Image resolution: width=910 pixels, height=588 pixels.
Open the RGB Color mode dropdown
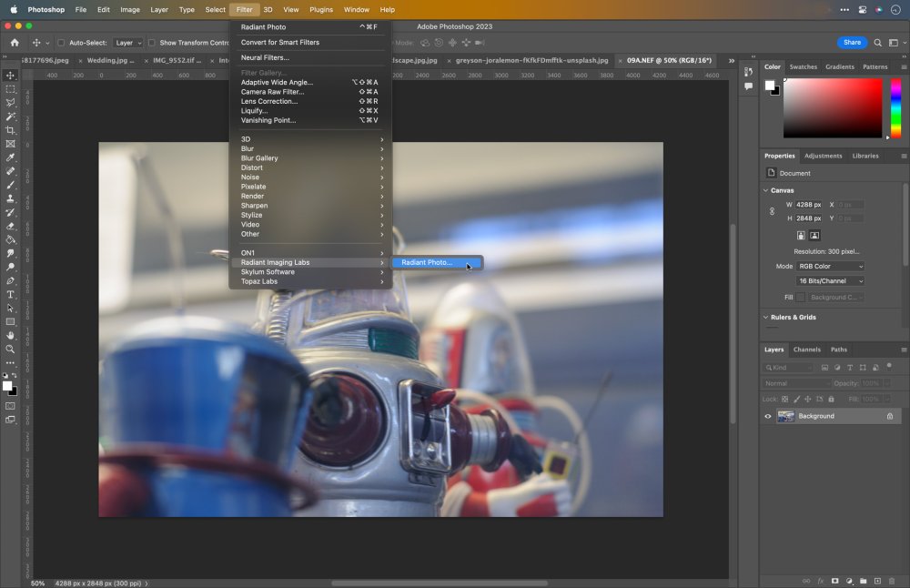coord(831,267)
